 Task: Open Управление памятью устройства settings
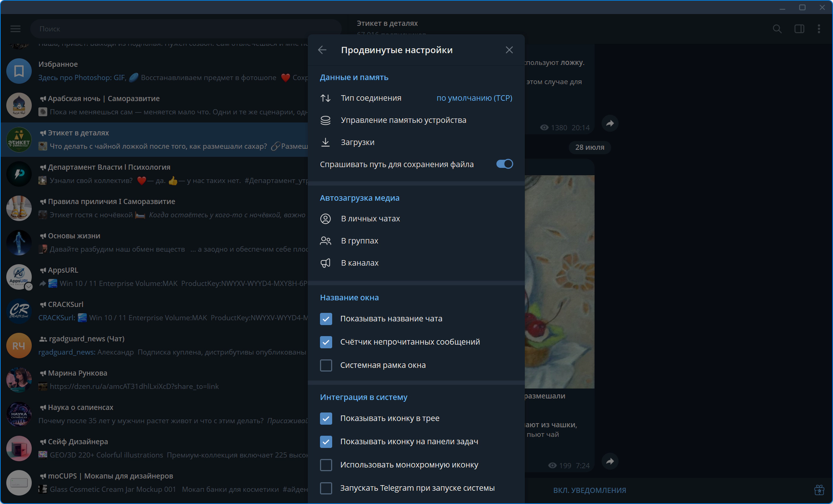[x=416, y=120]
